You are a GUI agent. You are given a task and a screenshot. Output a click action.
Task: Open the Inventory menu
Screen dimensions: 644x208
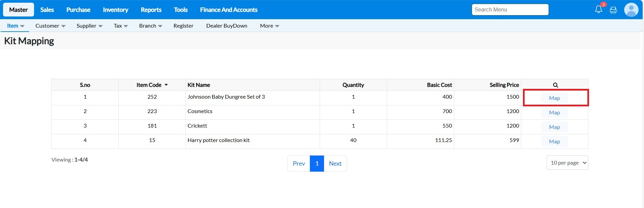point(115,10)
